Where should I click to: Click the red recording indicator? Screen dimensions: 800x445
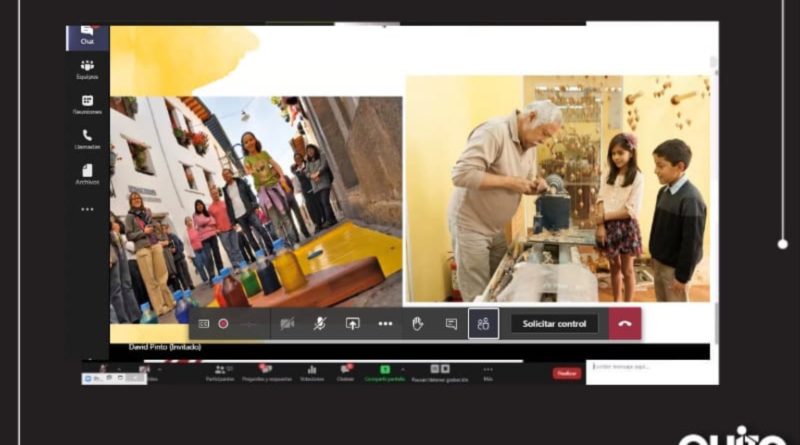(223, 324)
